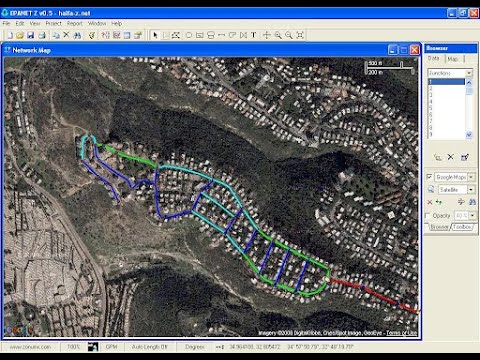Toggle the Google Maps background checkbox
This screenshot has width=480, height=360.
(x=430, y=177)
